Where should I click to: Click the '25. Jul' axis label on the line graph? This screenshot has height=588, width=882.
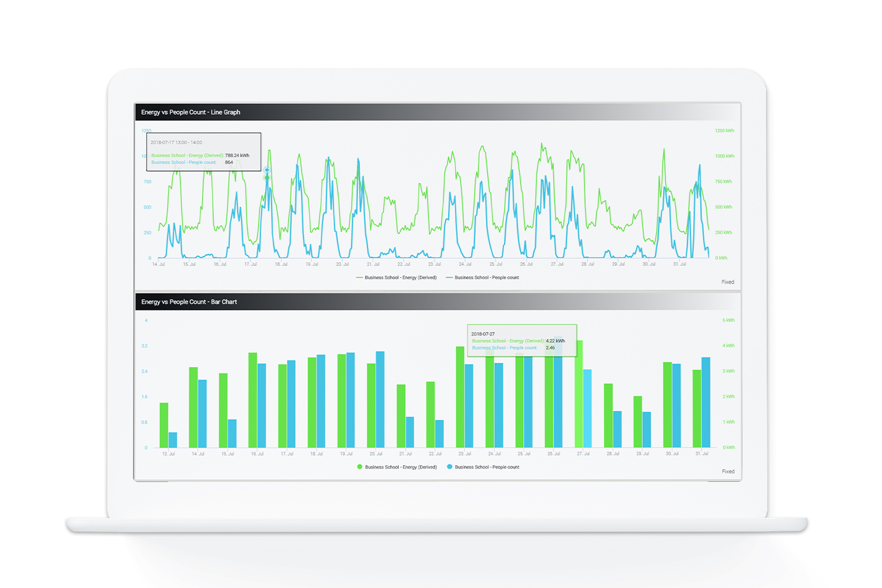point(496,265)
